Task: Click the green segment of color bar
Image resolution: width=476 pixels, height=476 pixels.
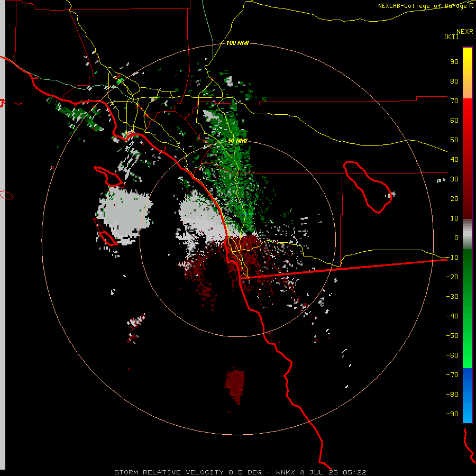Action: pyautogui.click(x=467, y=309)
